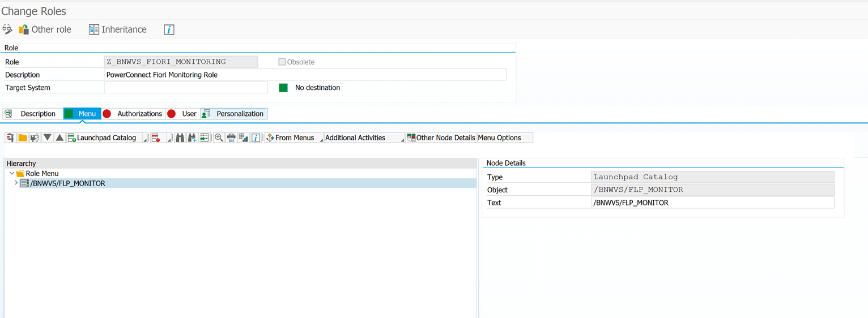Click the Other role button
The width and height of the screenshot is (868, 318).
[x=45, y=29]
